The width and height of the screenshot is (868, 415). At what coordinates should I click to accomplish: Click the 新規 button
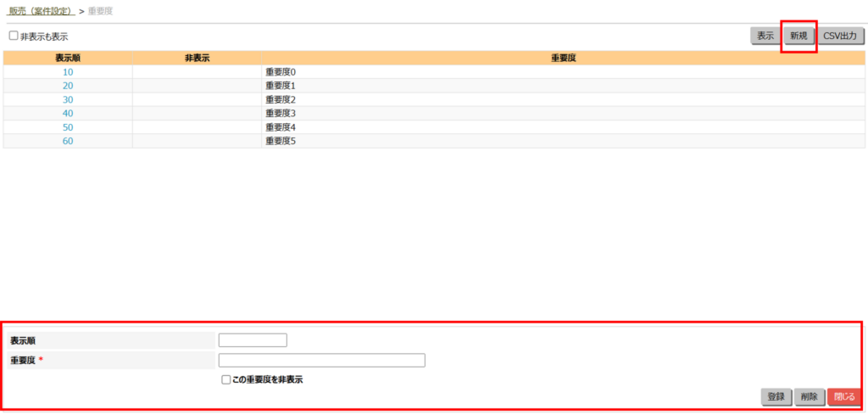[x=798, y=36]
